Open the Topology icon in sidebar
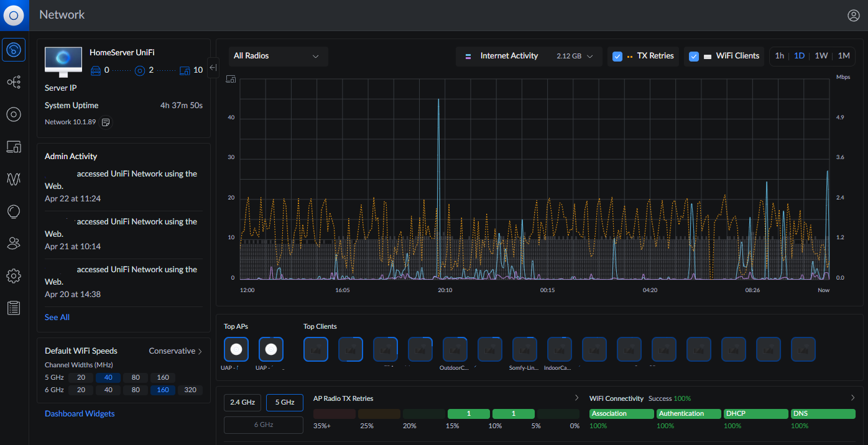The image size is (868, 445). [x=14, y=82]
